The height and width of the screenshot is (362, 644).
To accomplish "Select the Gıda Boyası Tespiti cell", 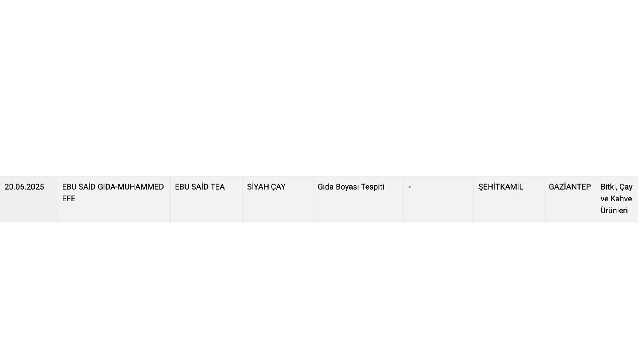I will click(x=358, y=199).
